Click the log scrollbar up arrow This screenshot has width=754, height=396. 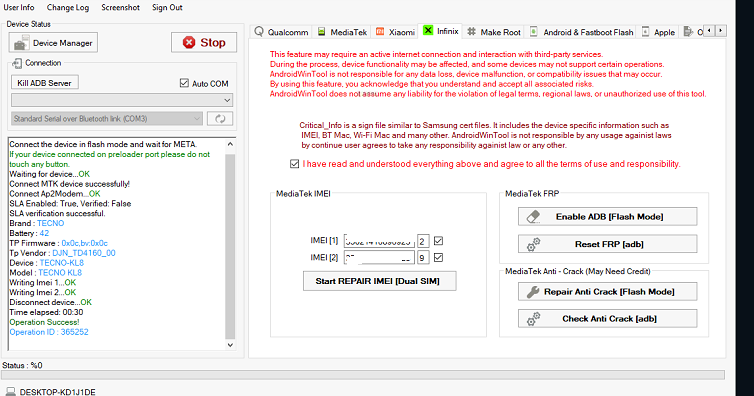(230, 144)
